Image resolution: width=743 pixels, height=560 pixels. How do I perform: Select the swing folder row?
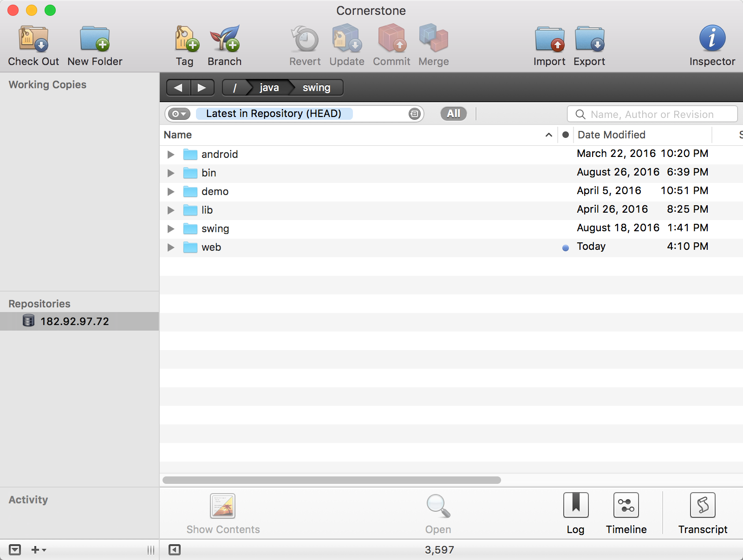tap(451, 228)
